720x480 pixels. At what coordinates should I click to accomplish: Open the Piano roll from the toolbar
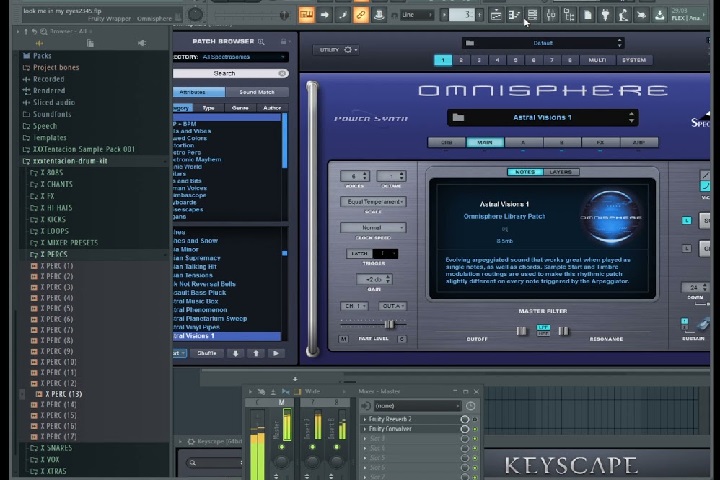pyautogui.click(x=514, y=15)
